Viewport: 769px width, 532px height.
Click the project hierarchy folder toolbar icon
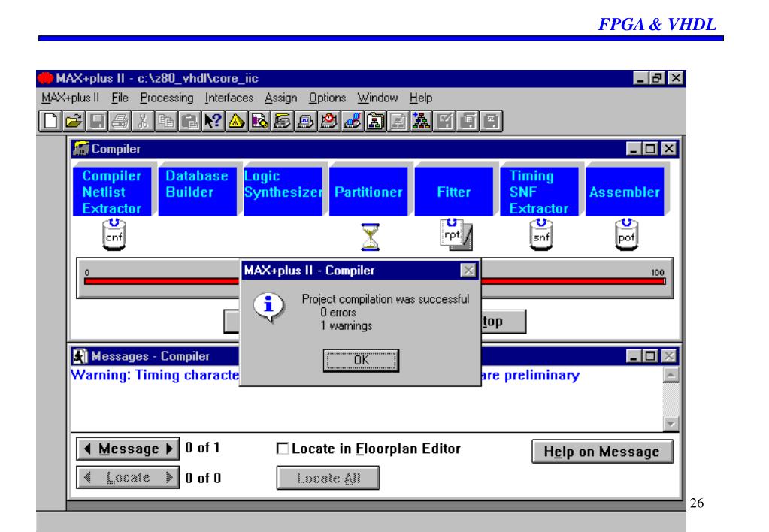(375, 121)
